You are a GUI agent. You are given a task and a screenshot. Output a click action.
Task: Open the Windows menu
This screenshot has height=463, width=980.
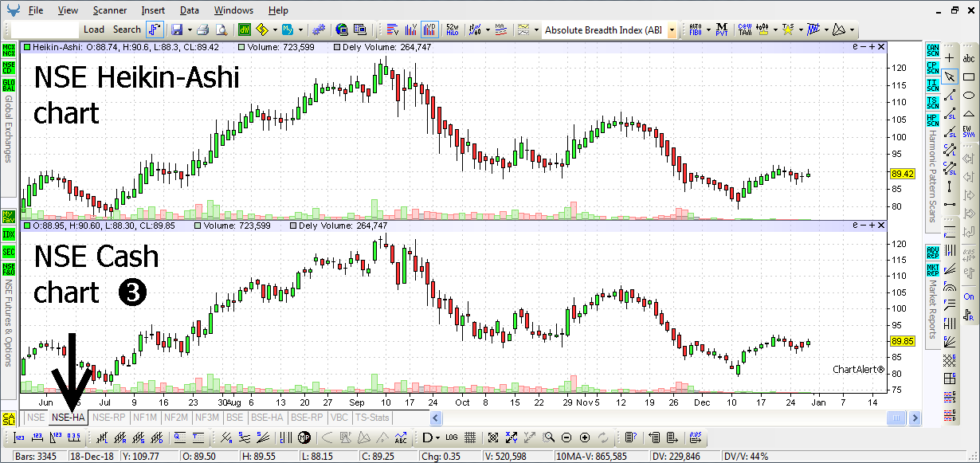pyautogui.click(x=233, y=10)
